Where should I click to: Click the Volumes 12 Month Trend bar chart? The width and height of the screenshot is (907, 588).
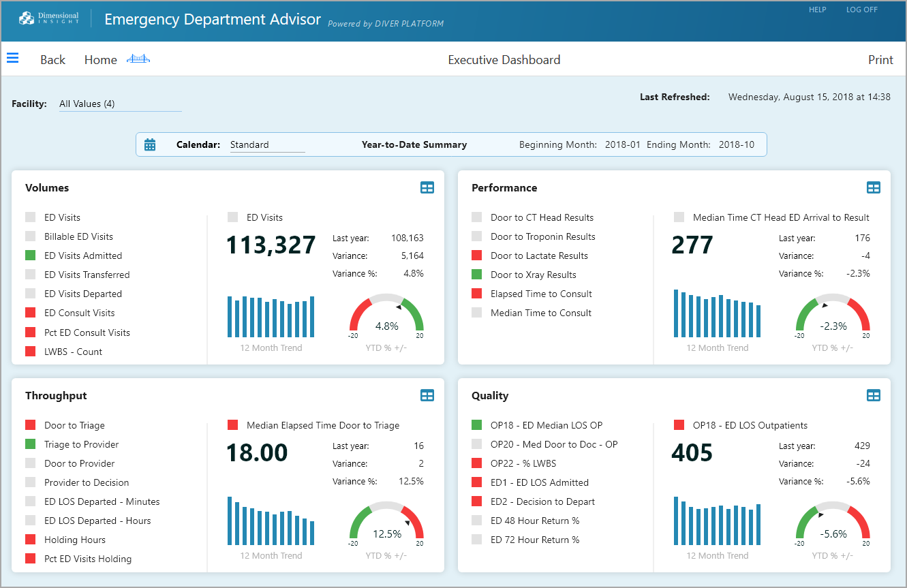tap(271, 316)
